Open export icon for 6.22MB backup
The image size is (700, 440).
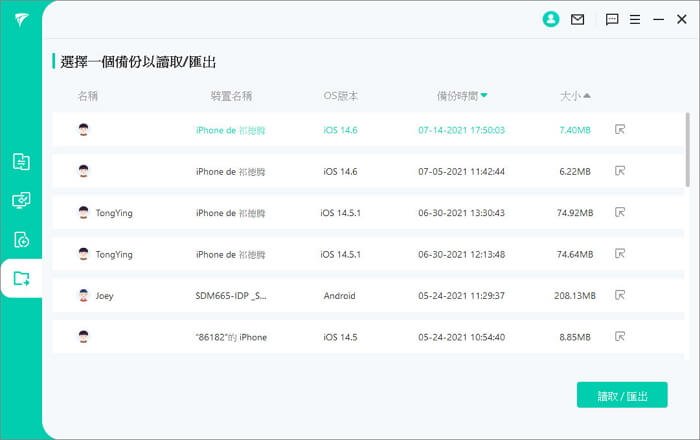pos(620,171)
